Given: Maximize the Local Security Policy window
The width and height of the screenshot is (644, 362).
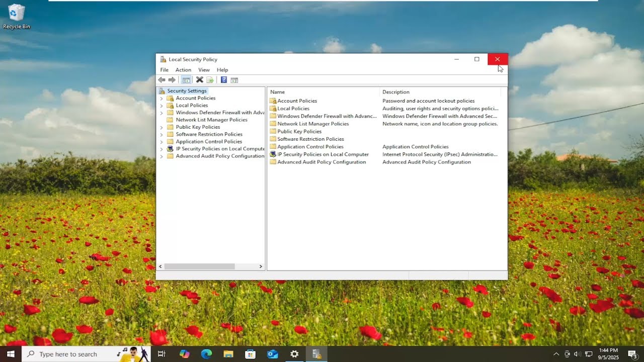Looking at the screenshot, I should (477, 59).
